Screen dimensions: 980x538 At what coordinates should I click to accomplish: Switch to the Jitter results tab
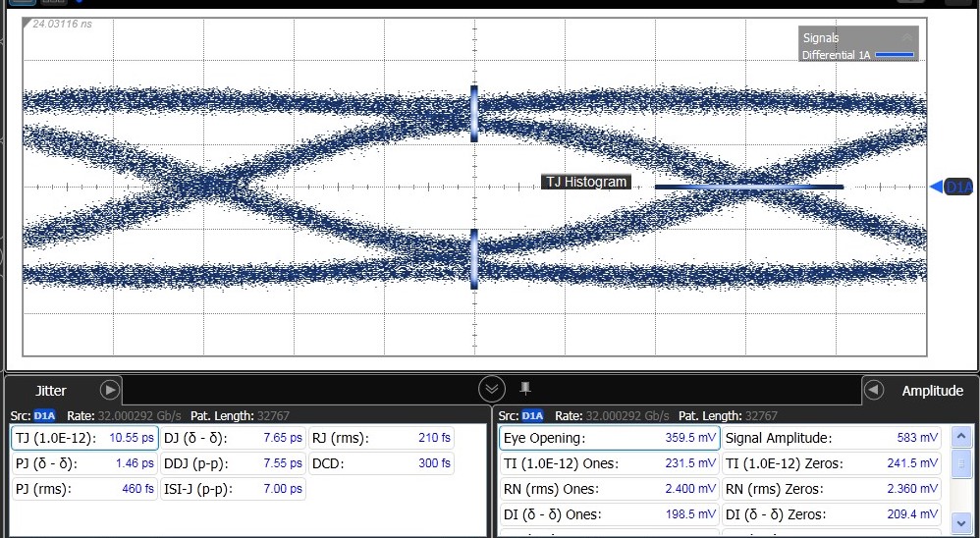(51, 391)
